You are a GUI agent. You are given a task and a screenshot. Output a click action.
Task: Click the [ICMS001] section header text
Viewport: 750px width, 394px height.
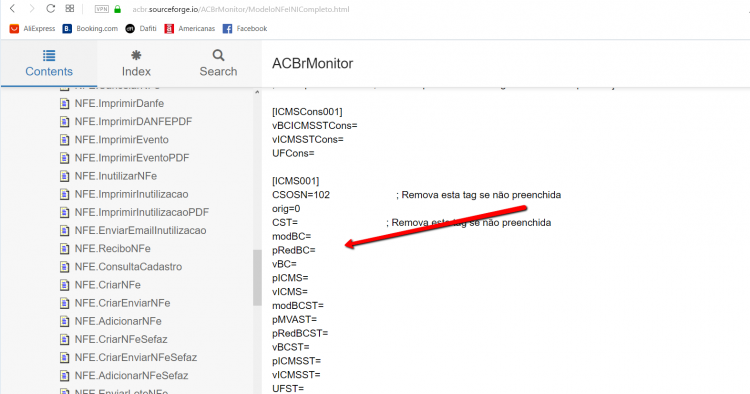point(296,181)
